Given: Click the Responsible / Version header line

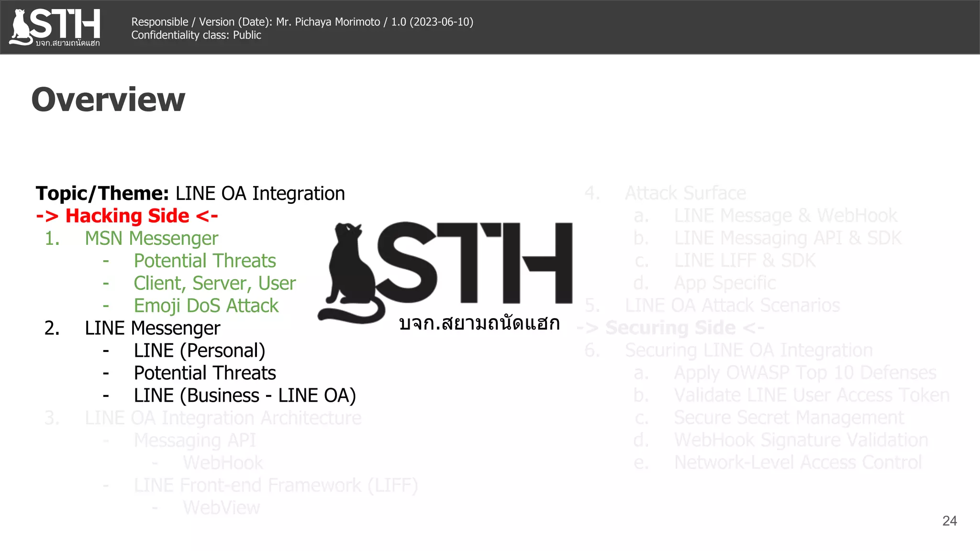Looking at the screenshot, I should click(x=302, y=22).
